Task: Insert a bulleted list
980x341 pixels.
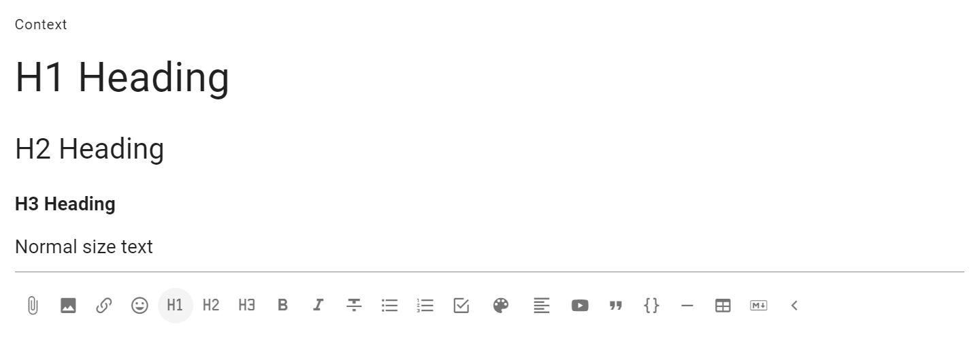Action: point(389,306)
